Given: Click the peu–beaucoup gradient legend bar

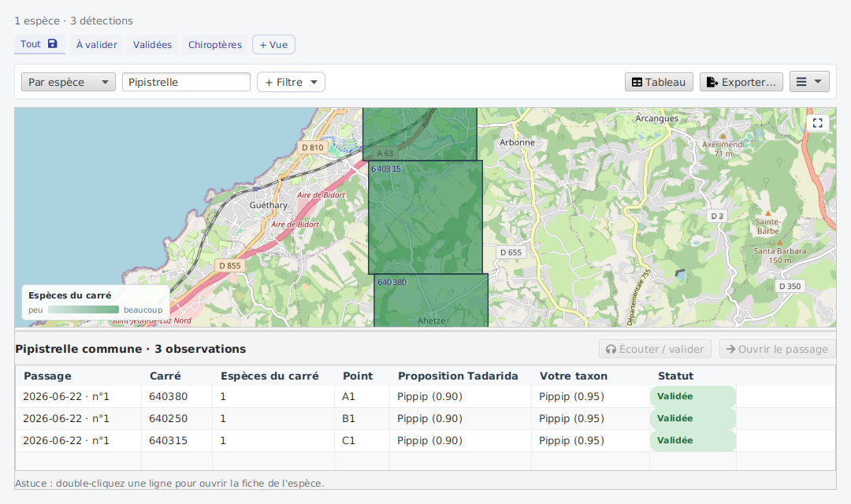Looking at the screenshot, I should [84, 309].
